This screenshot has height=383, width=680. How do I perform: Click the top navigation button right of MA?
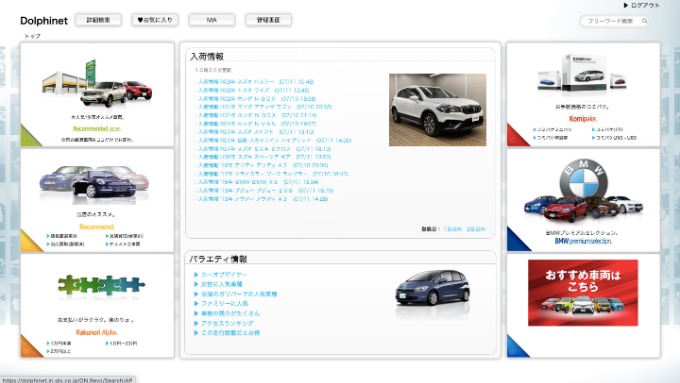[x=268, y=20]
